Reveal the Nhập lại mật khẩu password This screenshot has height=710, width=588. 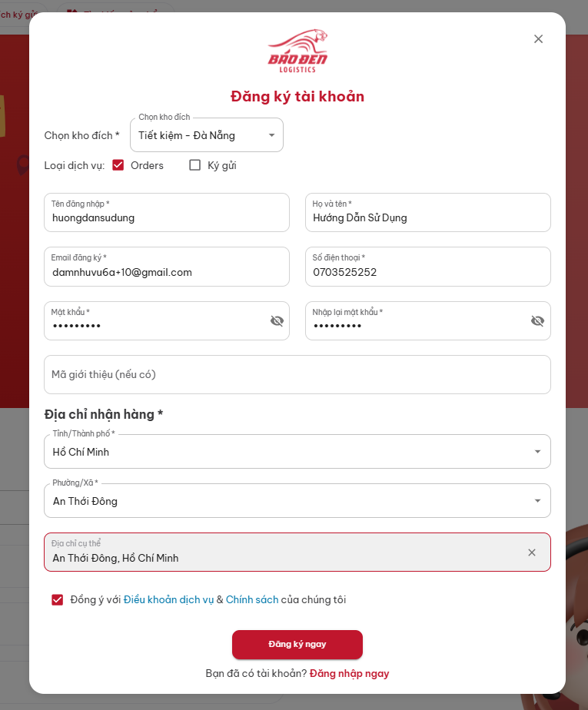pyautogui.click(x=537, y=321)
